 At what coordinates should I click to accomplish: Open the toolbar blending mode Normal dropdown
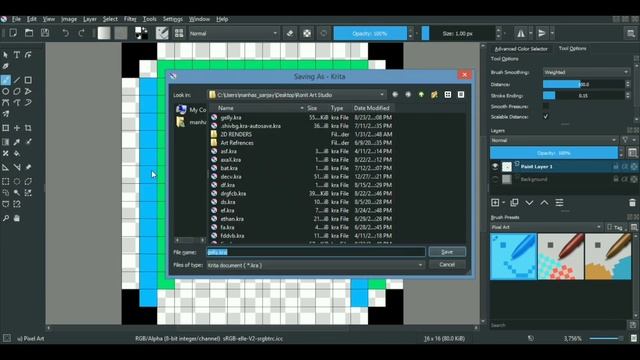point(233,33)
